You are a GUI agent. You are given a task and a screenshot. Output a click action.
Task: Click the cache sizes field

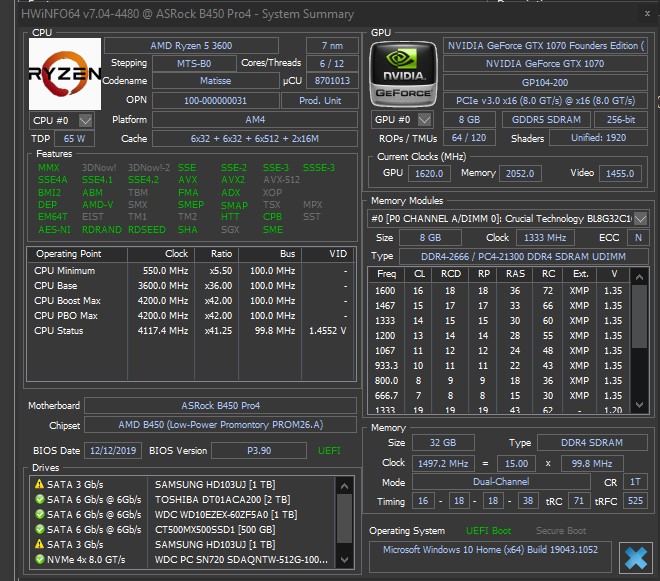pos(255,139)
